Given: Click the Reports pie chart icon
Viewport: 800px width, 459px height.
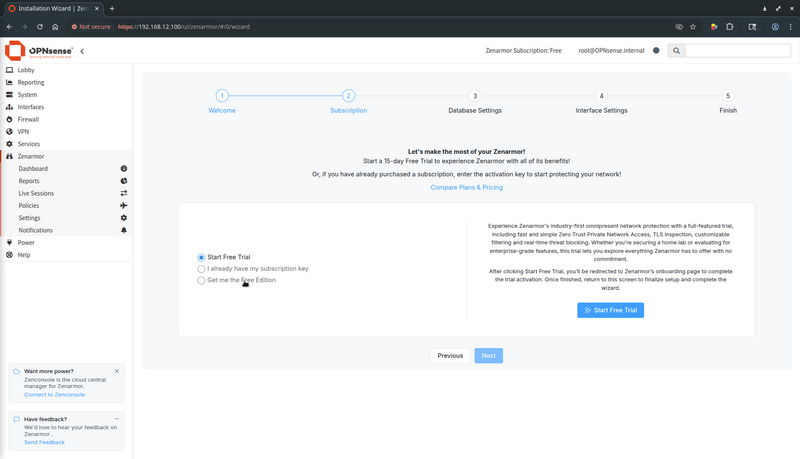Looking at the screenshot, I should click(123, 181).
